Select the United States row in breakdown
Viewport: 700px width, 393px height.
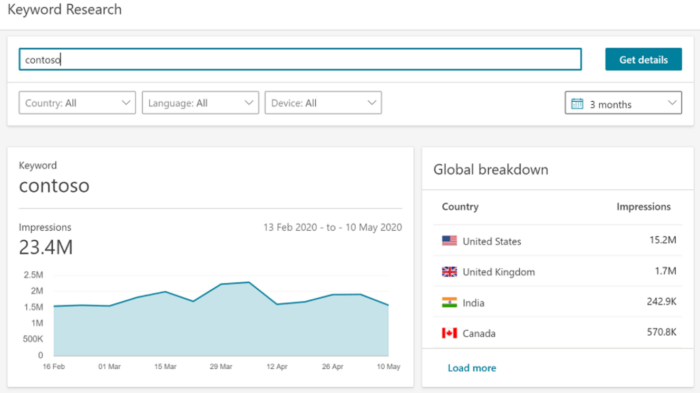coord(558,241)
